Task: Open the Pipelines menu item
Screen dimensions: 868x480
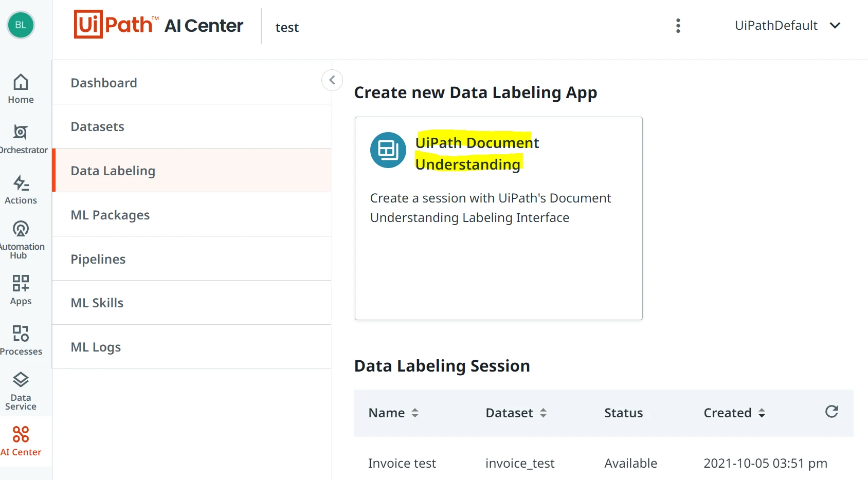Action: coord(192,259)
